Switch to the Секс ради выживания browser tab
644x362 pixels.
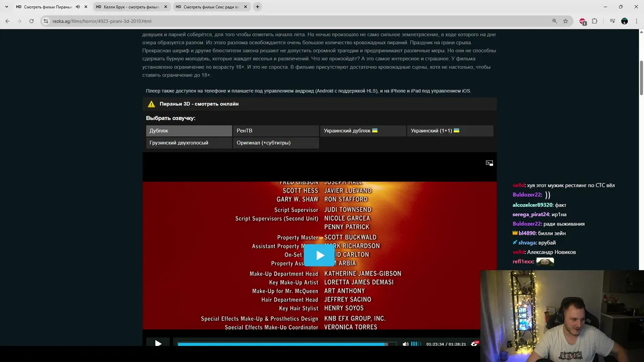point(211,7)
